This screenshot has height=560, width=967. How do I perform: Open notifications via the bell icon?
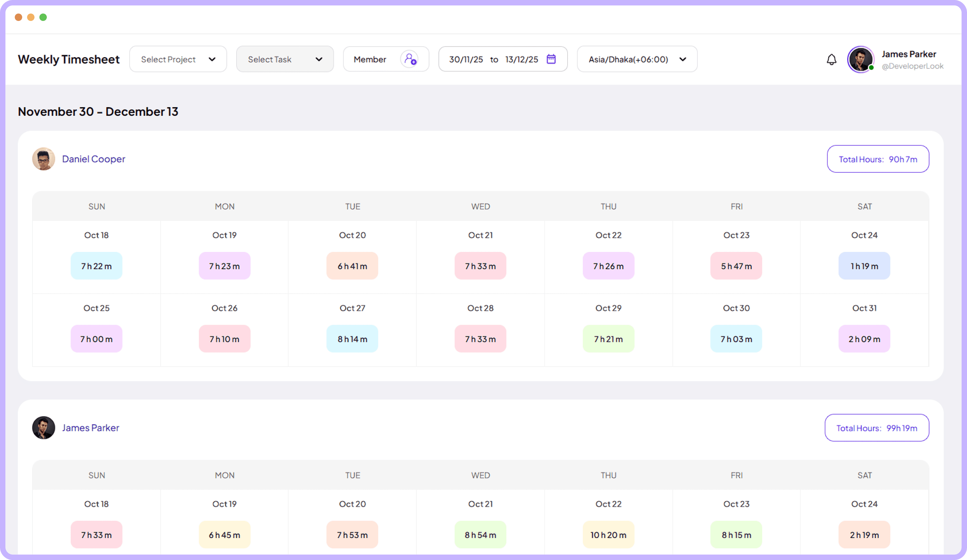coord(831,59)
